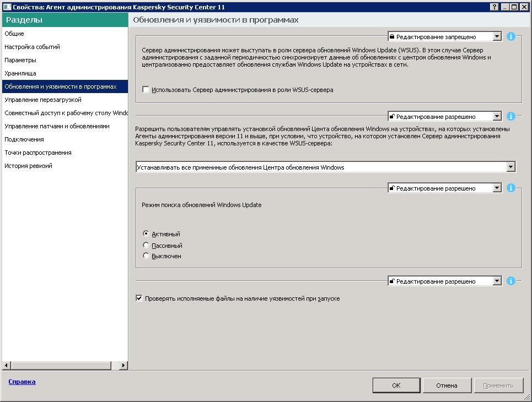The image size is (532, 402).
Task: Open the История ревизий section
Action: tap(65, 166)
